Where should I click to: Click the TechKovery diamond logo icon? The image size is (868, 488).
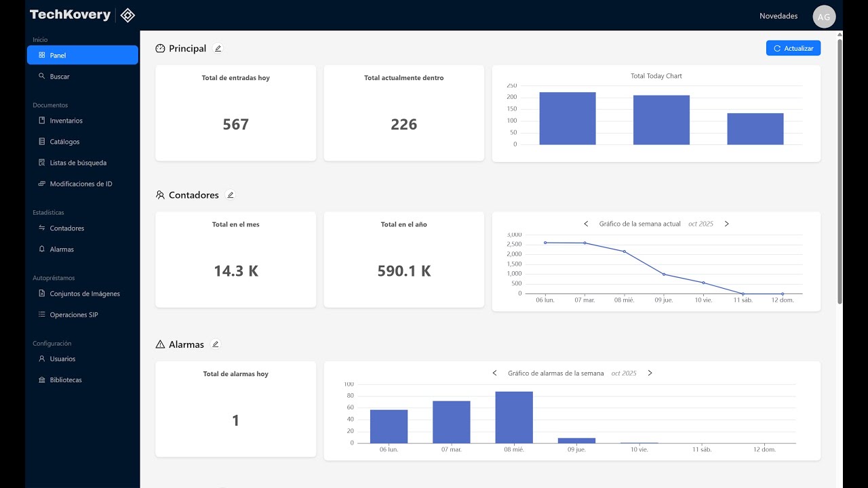(x=127, y=15)
